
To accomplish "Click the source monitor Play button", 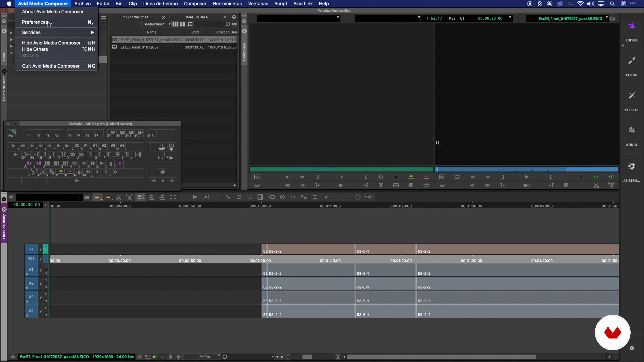I will click(341, 177).
